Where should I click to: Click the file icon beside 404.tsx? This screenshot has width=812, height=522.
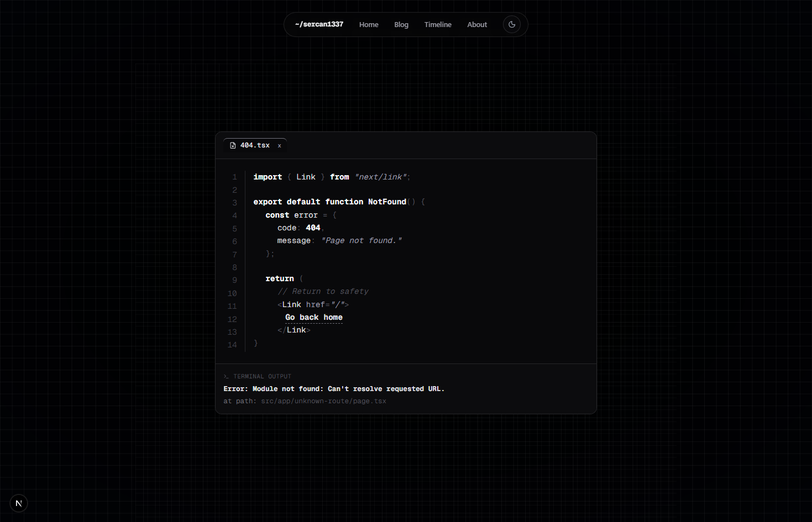(x=233, y=145)
